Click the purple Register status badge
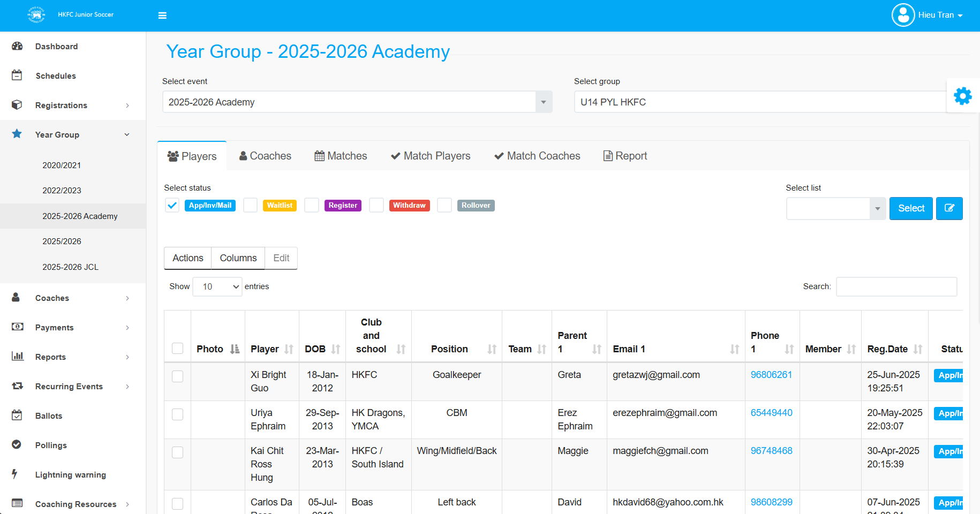This screenshot has width=980, height=514. (343, 206)
